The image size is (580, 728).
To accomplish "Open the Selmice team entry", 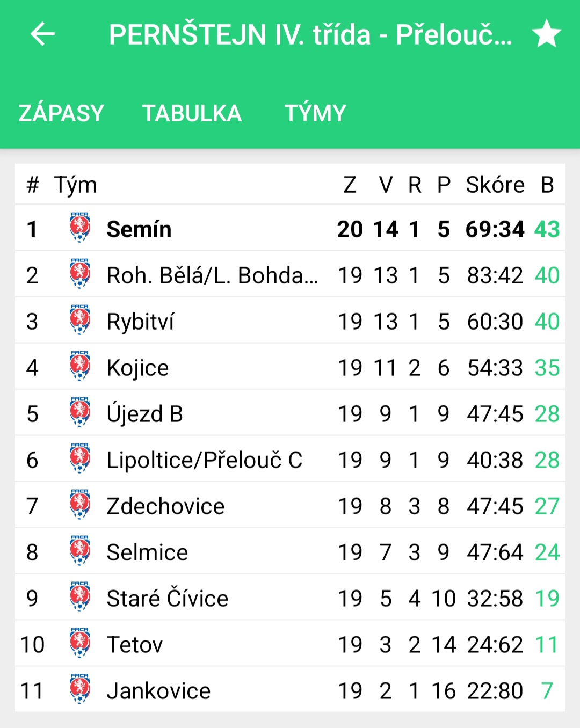I will [290, 552].
